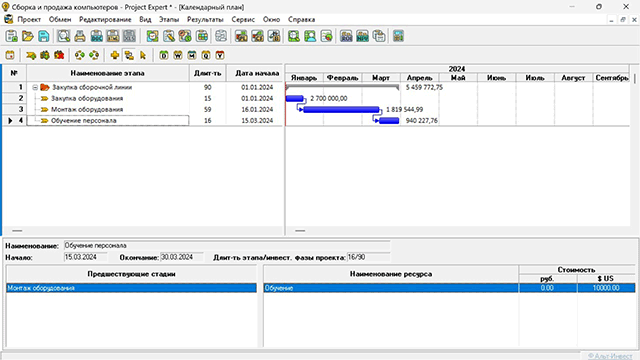
Task: Click the colored table grid toolbar icon
Action: click(202, 36)
